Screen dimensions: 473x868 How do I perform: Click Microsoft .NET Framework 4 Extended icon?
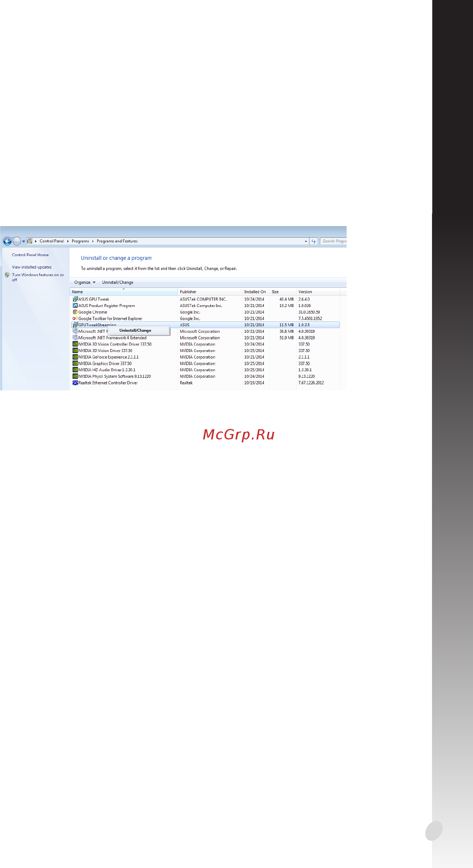[x=75, y=338]
